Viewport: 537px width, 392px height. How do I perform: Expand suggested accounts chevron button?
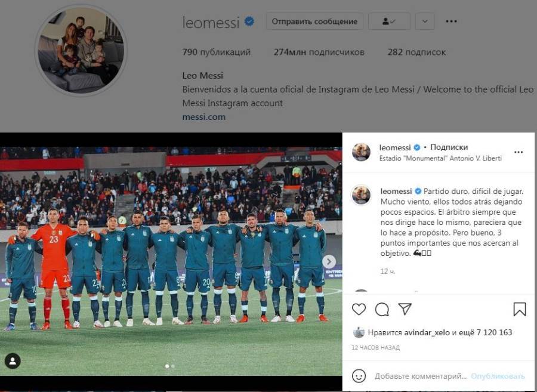[425, 21]
